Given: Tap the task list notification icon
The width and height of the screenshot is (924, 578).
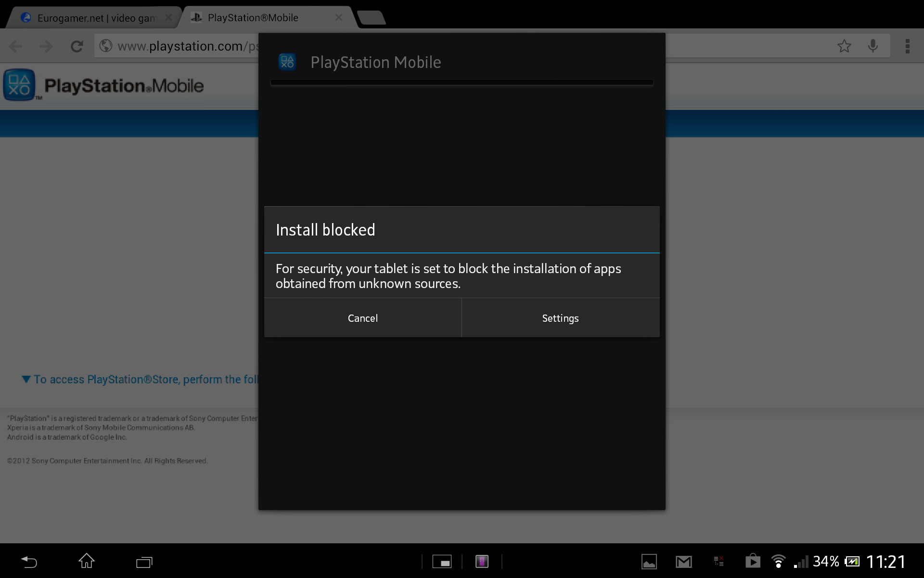Looking at the screenshot, I should (719, 562).
